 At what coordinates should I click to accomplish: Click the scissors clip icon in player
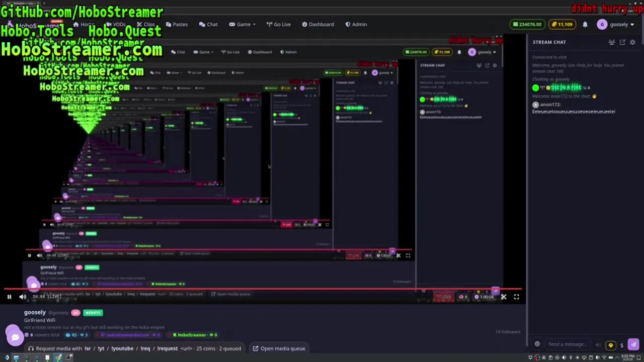[x=504, y=297]
